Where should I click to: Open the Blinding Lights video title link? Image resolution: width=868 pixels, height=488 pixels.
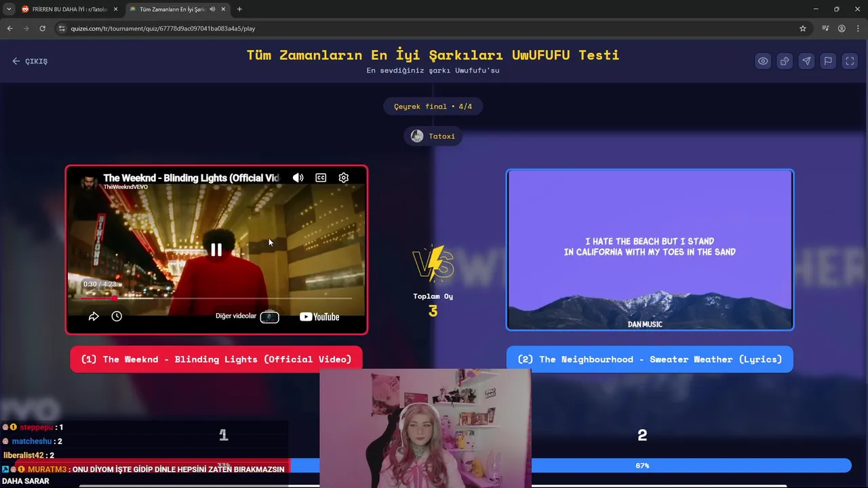coord(191,178)
